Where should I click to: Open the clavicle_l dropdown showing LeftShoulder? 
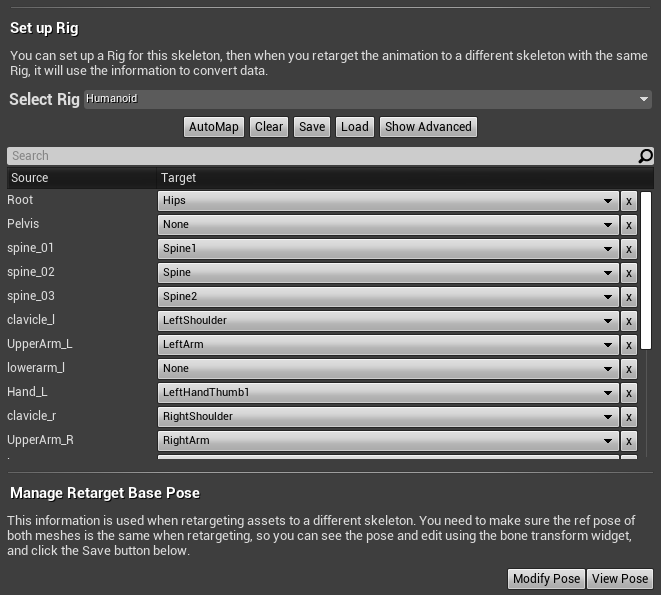388,321
